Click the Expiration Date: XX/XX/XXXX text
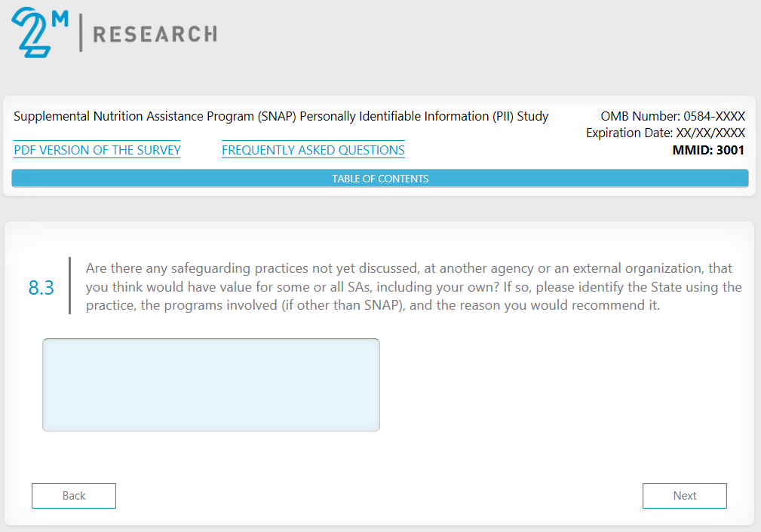The image size is (761, 532). pos(665,133)
